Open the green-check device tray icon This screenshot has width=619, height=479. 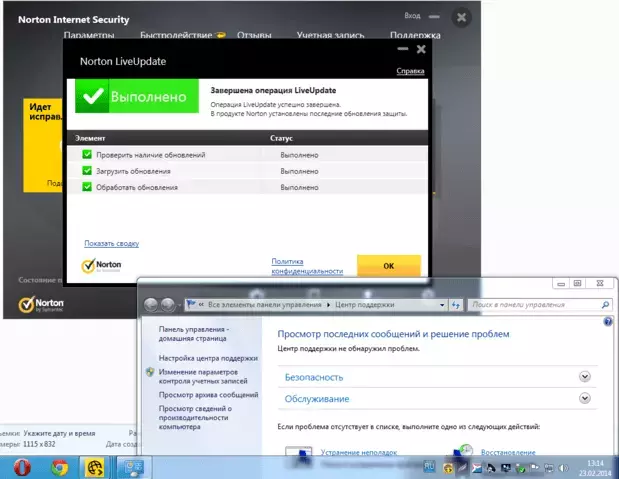(x=520, y=469)
